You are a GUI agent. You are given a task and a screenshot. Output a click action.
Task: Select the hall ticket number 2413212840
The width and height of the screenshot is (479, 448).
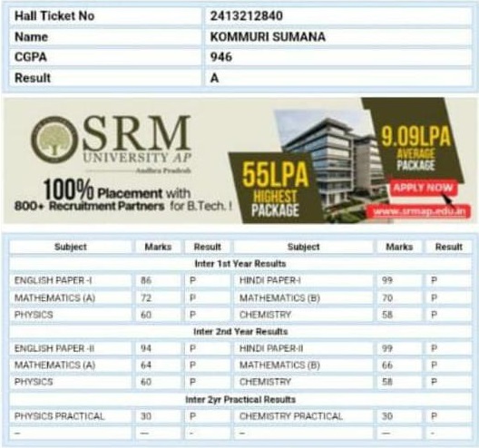(x=246, y=16)
